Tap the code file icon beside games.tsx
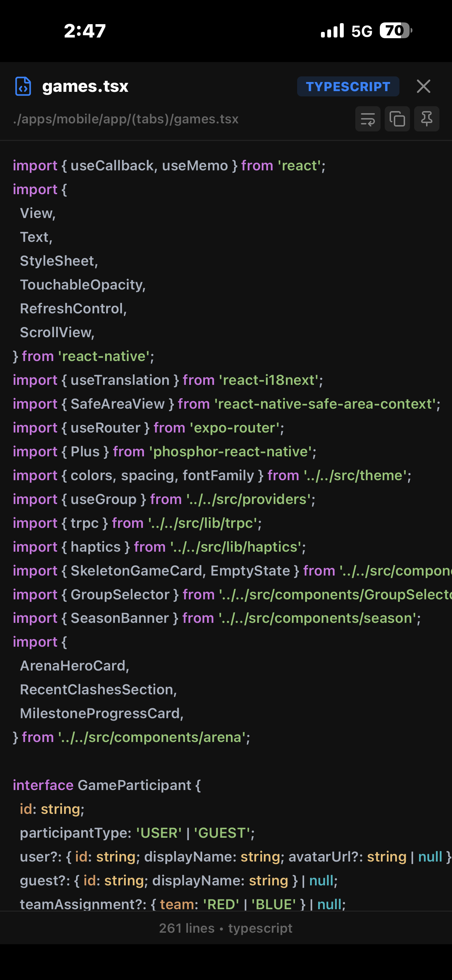Image resolution: width=452 pixels, height=980 pixels. (x=23, y=86)
